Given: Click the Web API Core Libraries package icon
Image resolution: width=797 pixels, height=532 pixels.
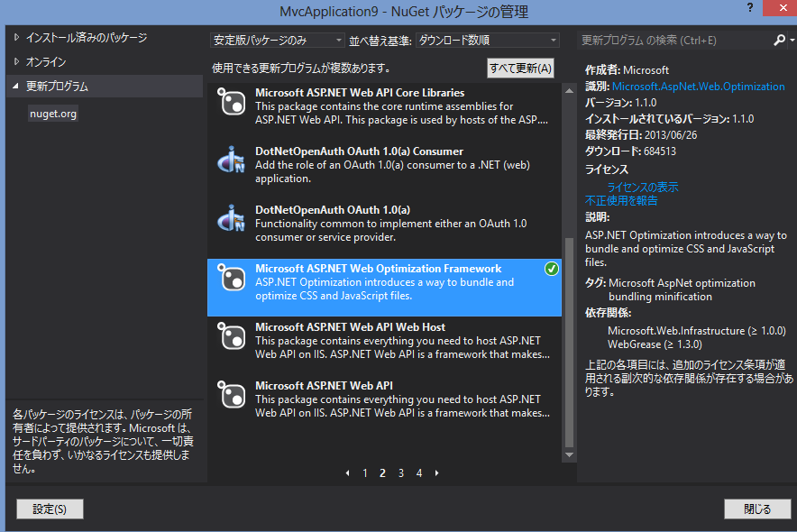Looking at the screenshot, I should pos(232,102).
